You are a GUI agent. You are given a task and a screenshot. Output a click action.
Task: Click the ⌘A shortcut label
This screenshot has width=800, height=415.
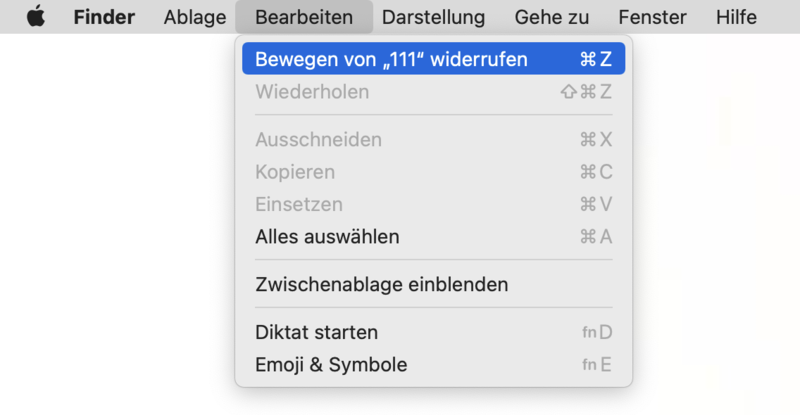[x=595, y=237]
